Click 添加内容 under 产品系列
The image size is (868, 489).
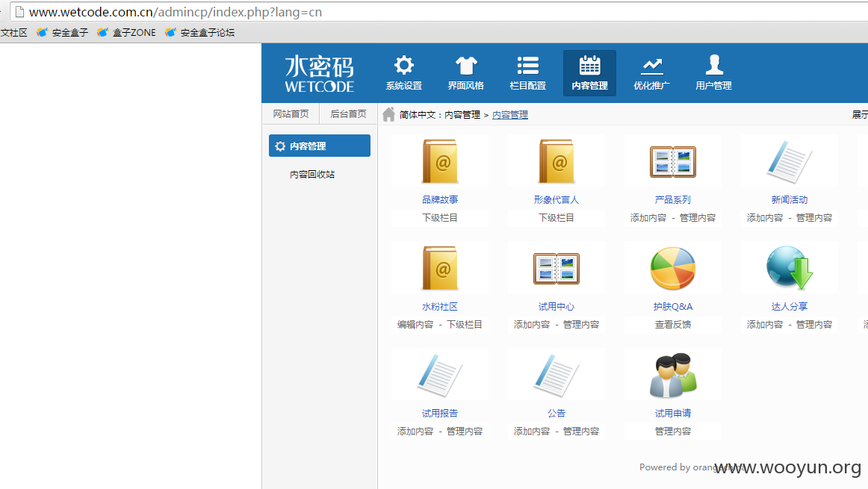pos(648,218)
